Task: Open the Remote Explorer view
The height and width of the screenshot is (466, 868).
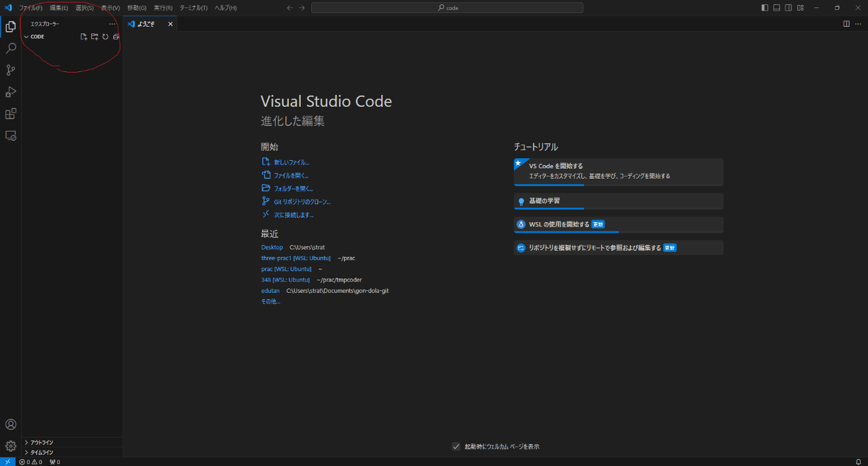Action: (x=11, y=135)
